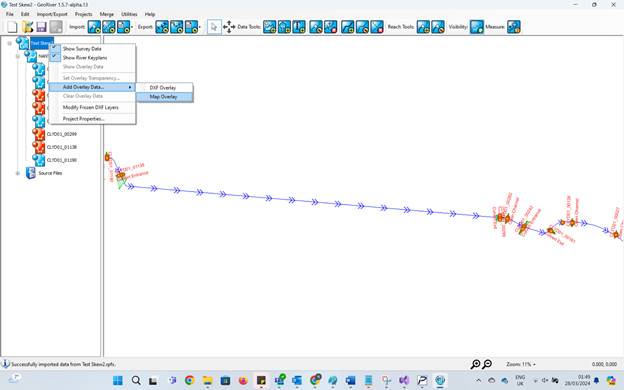The image size is (624, 390).
Task: Click the fourth Data Tools icon
Action: point(316,27)
